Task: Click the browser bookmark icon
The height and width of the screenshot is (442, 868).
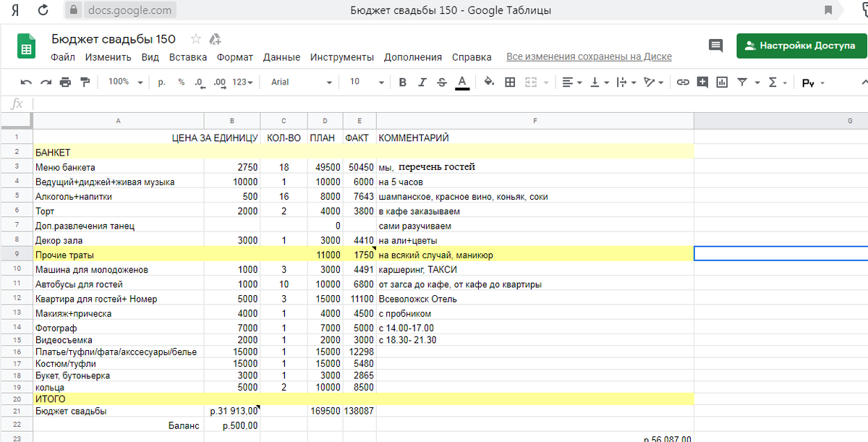Action: 828,10
